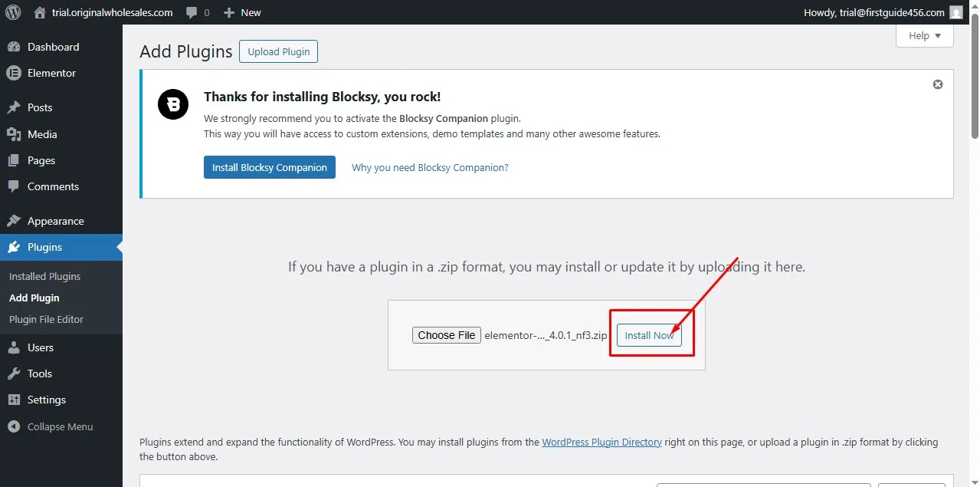This screenshot has width=980, height=487.
Task: Select the Media library icon
Action: [x=15, y=133]
